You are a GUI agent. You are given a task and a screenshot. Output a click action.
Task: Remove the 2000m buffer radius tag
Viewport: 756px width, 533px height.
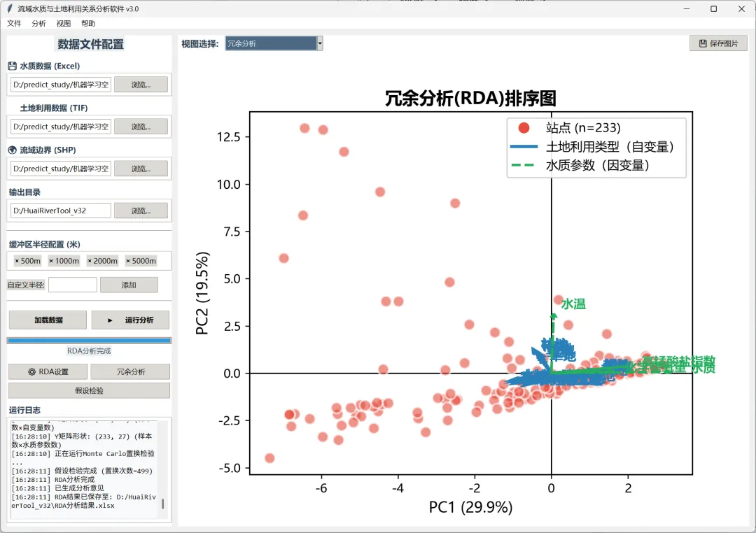click(90, 261)
